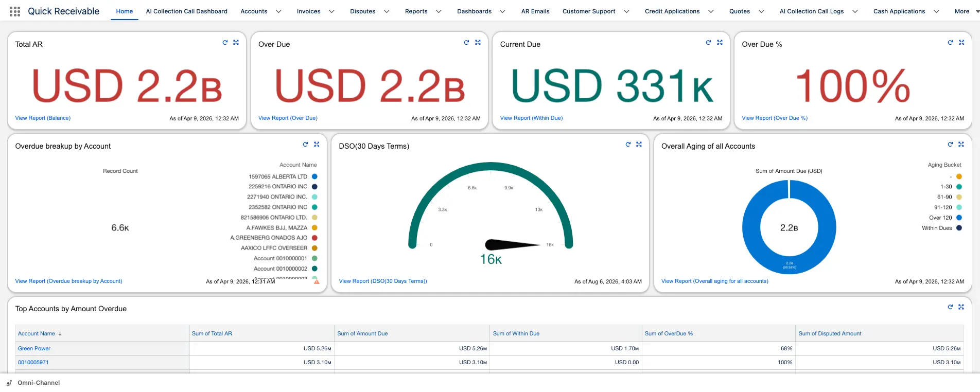980x392 pixels.
Task: Sort by Account Name column arrow
Action: coord(60,334)
